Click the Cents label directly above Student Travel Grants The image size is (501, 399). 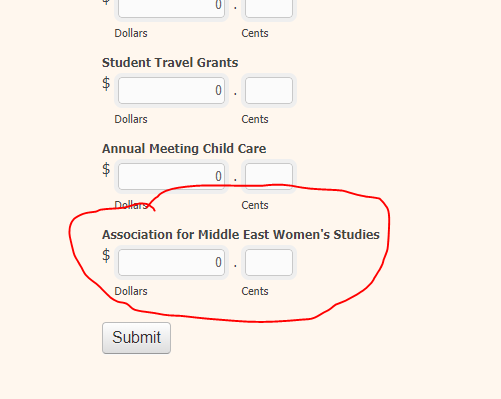pos(255,33)
